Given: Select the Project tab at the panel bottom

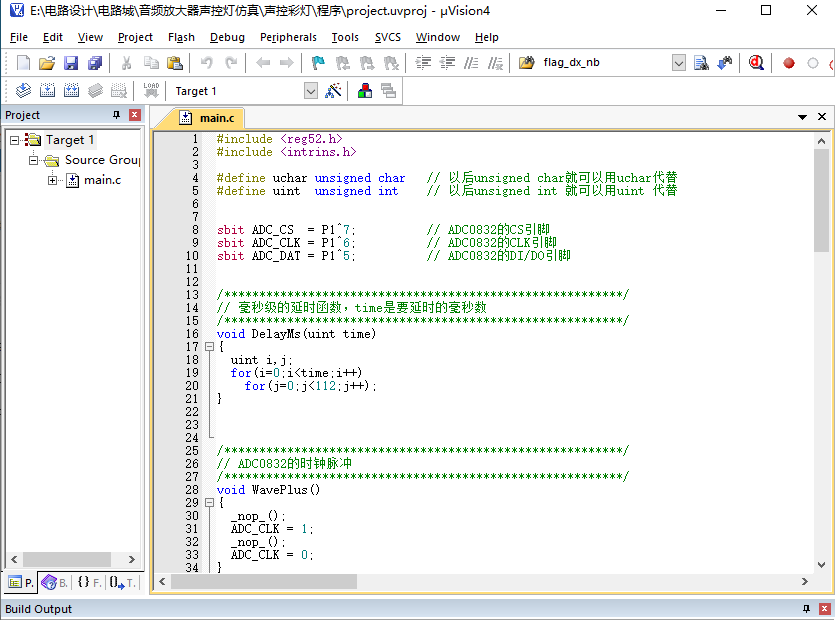Looking at the screenshot, I should (x=21, y=583).
